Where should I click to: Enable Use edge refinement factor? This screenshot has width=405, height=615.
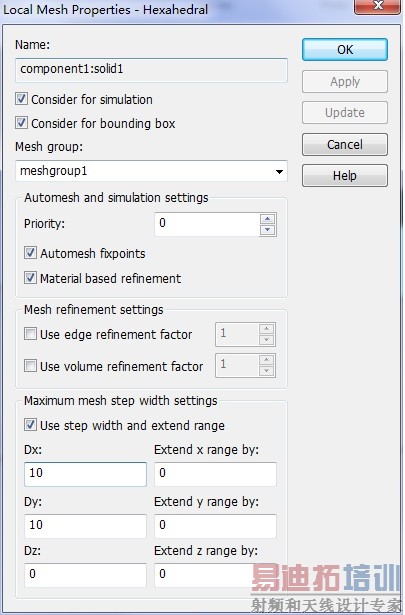tap(31, 334)
